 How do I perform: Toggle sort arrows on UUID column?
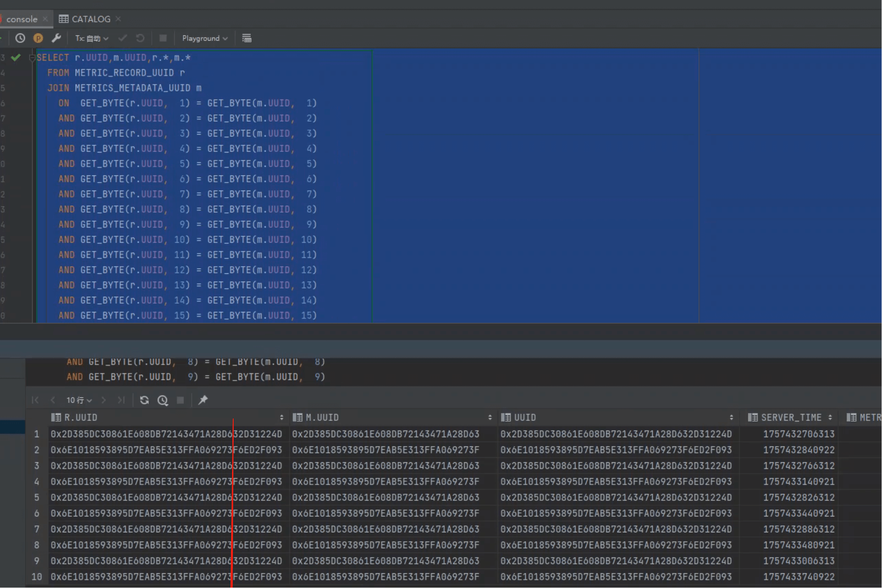pos(731,417)
